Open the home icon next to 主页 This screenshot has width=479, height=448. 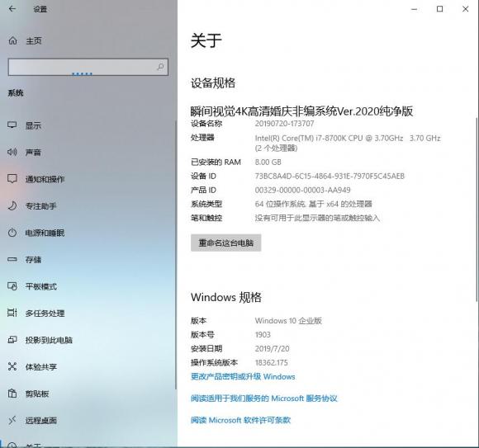(x=12, y=40)
